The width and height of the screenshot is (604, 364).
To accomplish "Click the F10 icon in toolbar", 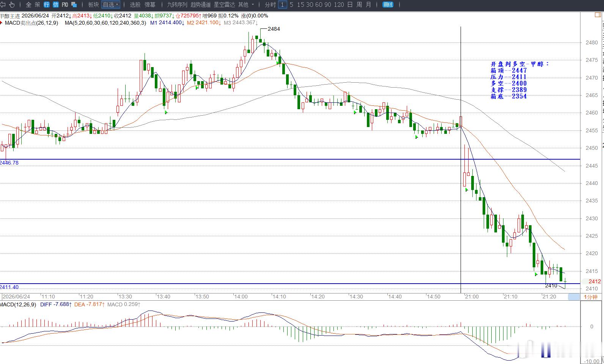I will click(65, 5).
